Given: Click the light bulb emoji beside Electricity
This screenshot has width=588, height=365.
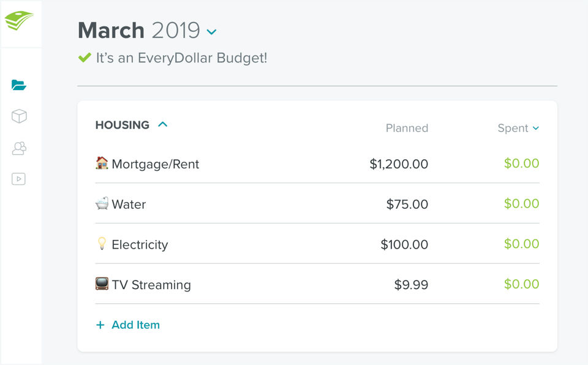Looking at the screenshot, I should pyautogui.click(x=102, y=244).
